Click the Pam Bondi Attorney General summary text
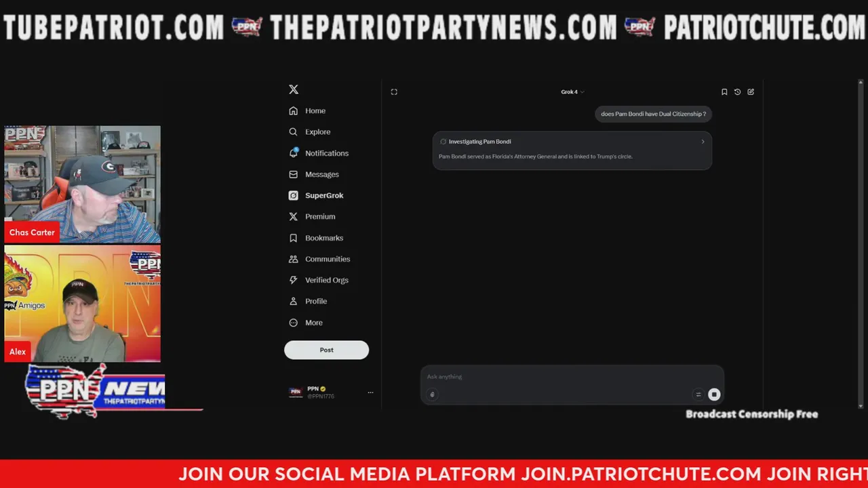Viewport: 868px width, 488px height. point(536,157)
